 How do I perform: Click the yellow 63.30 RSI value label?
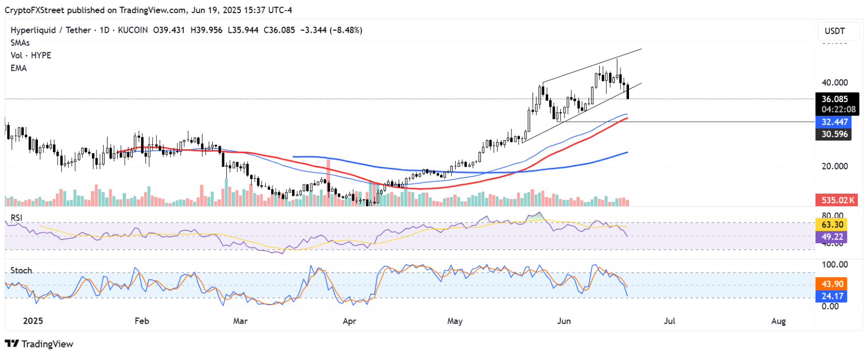click(x=832, y=225)
